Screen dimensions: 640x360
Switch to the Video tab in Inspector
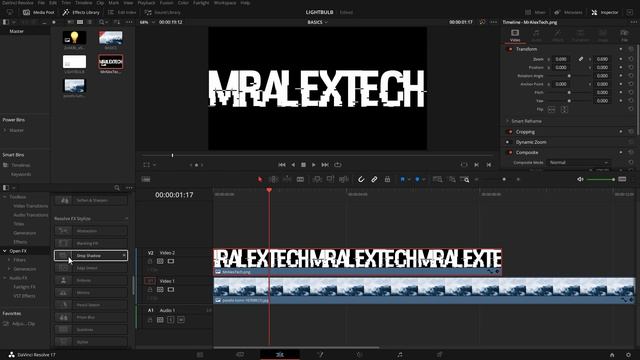click(x=515, y=35)
